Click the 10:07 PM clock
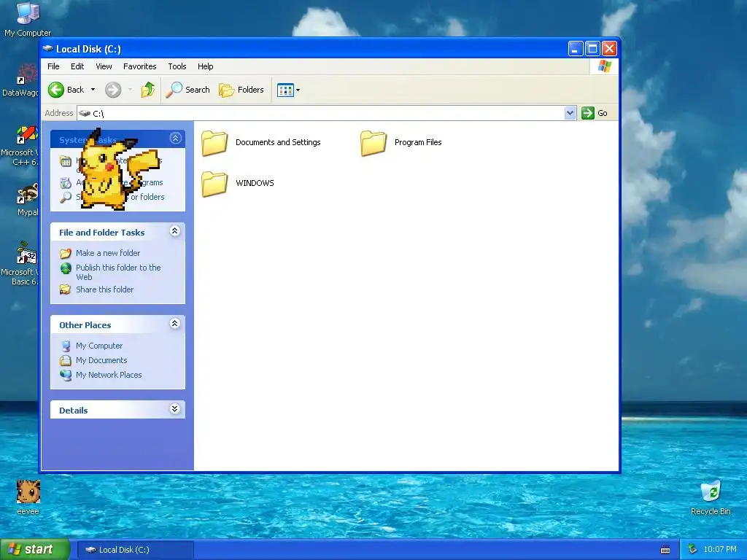 click(x=720, y=550)
